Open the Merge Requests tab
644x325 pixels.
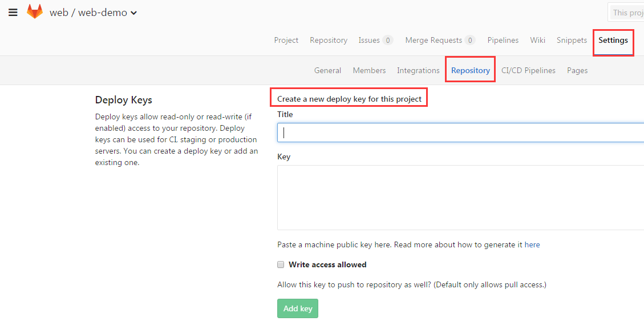pyautogui.click(x=440, y=41)
